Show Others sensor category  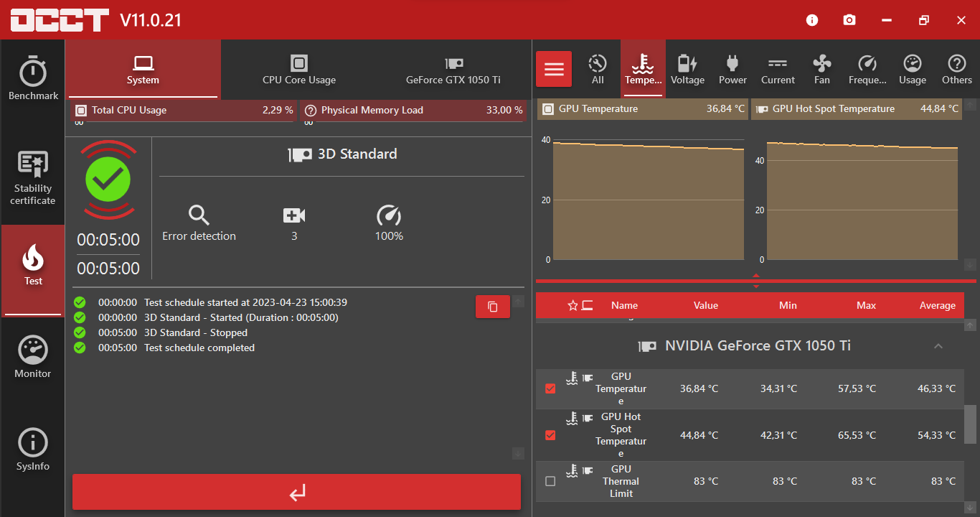(957, 69)
